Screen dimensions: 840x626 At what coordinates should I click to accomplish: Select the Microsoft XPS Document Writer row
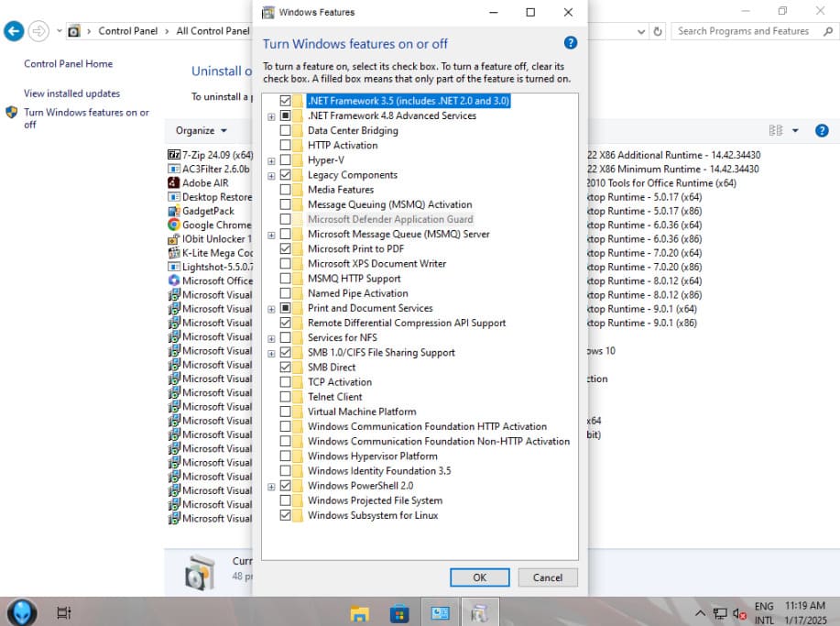pos(376,264)
